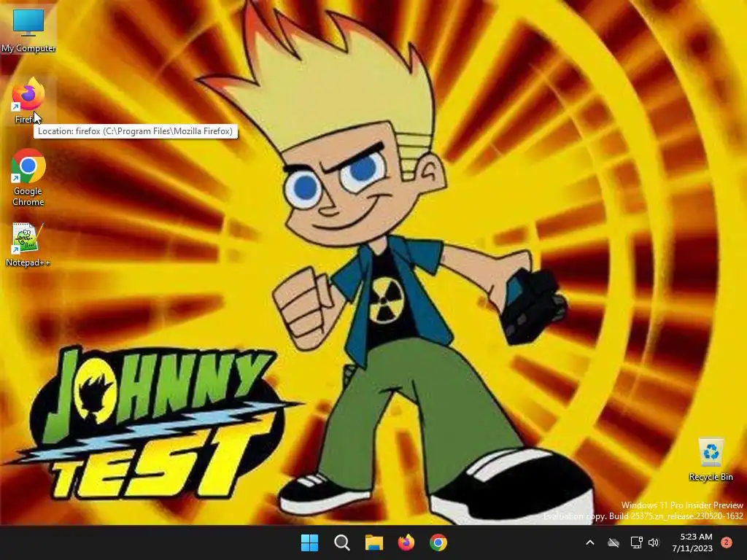The image size is (747, 560).
Task: Select the Firefox desktop shortcut
Action: 28,100
